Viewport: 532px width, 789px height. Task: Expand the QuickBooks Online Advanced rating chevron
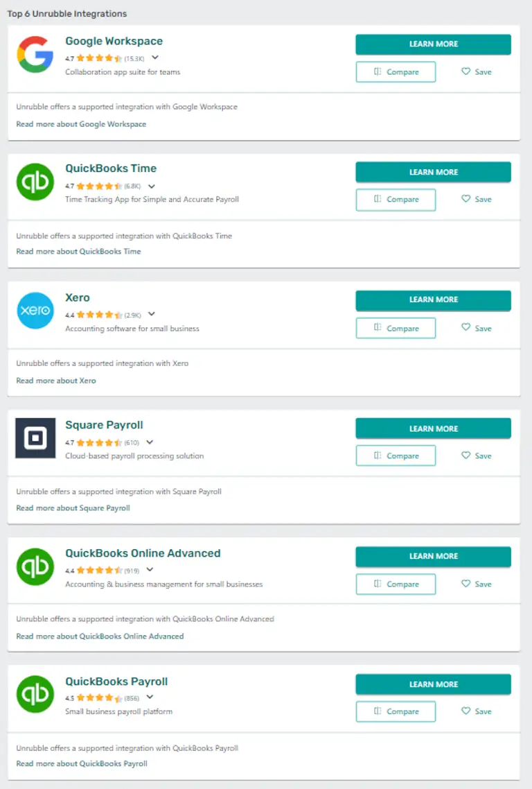(x=150, y=571)
